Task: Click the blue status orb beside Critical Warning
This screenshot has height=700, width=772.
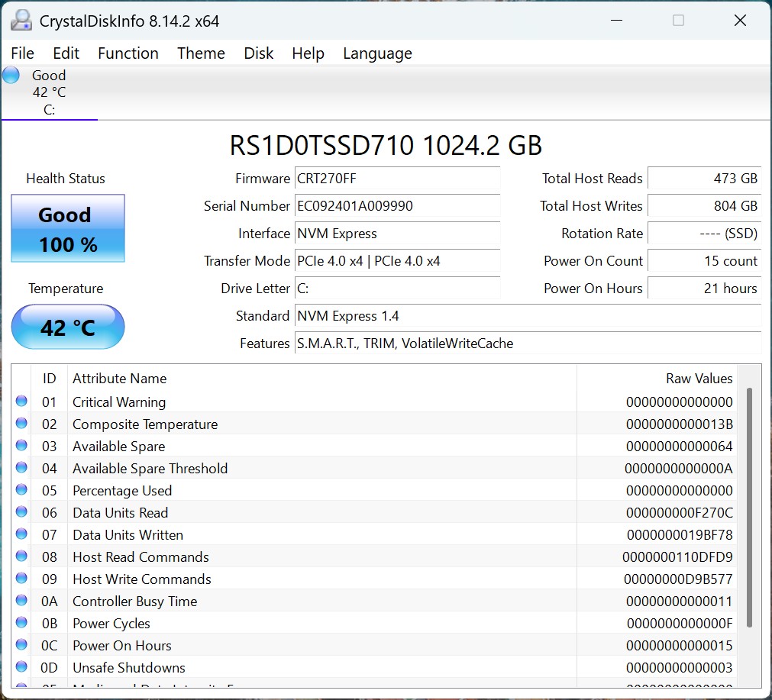Action: 21,402
